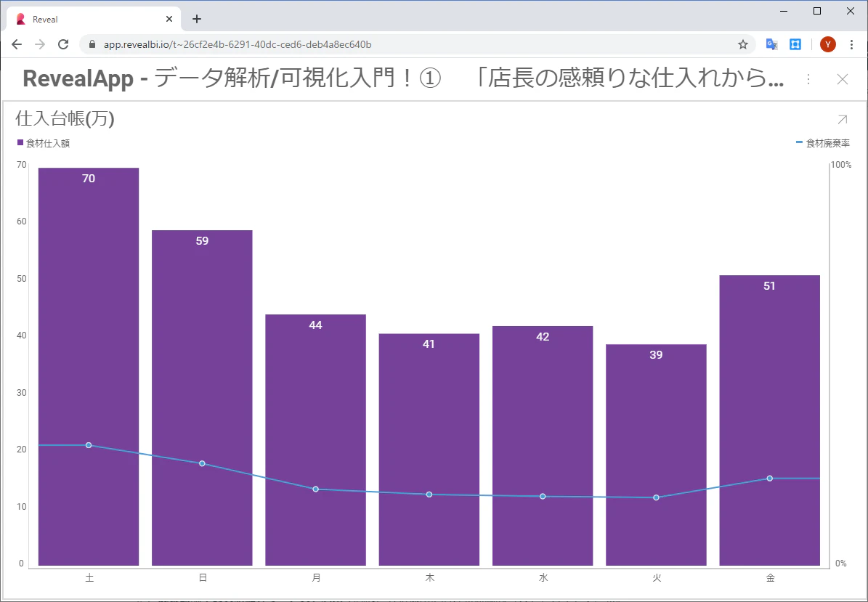The height and width of the screenshot is (602, 868).
Task: Click the waste-rate line point for 木
Action: (429, 494)
